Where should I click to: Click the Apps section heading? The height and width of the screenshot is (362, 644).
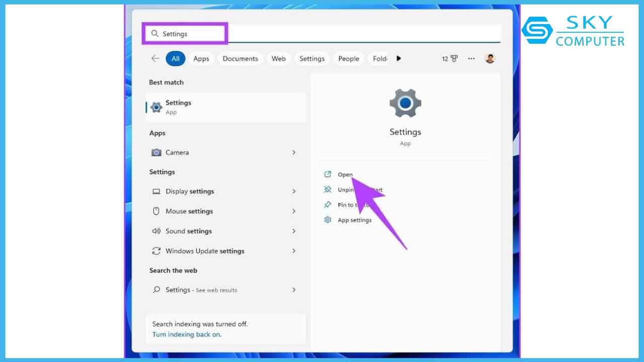point(157,133)
